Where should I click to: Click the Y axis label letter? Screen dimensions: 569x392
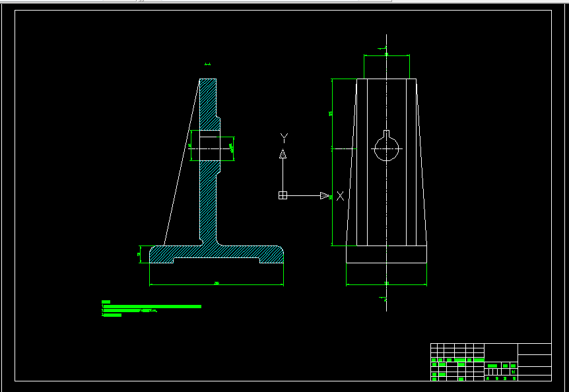[x=284, y=138]
